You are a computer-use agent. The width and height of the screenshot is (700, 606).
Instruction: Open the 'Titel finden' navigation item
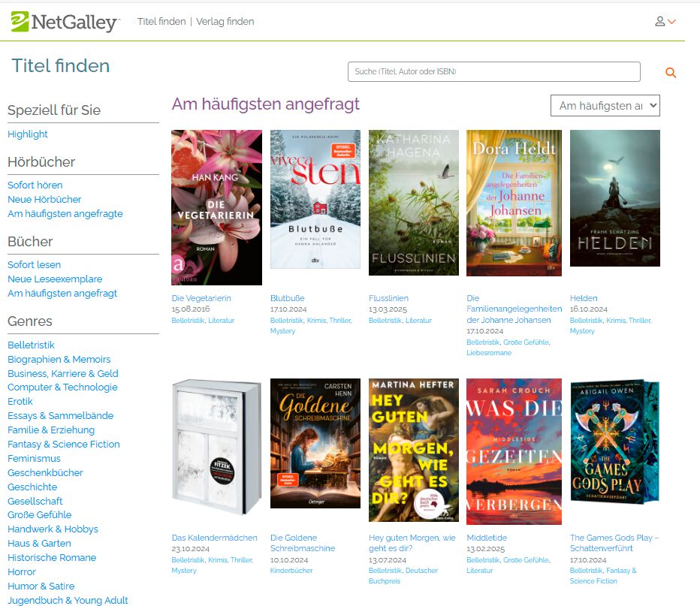click(x=161, y=22)
